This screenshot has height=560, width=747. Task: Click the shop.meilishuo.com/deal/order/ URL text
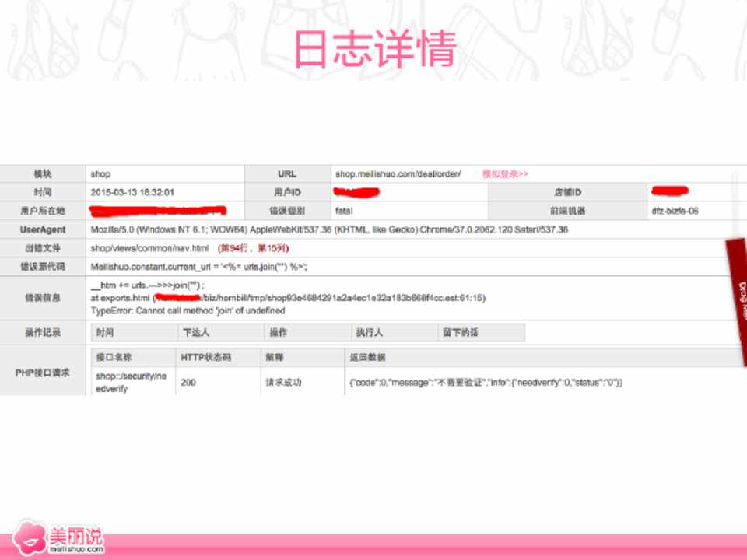pyautogui.click(x=398, y=174)
